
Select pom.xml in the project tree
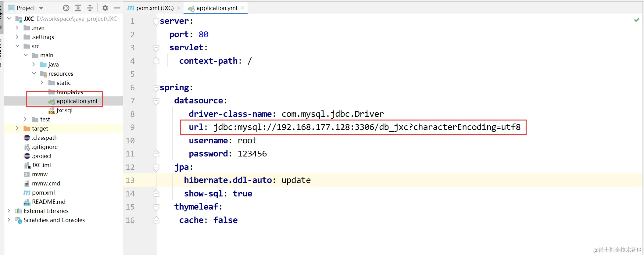click(x=43, y=192)
